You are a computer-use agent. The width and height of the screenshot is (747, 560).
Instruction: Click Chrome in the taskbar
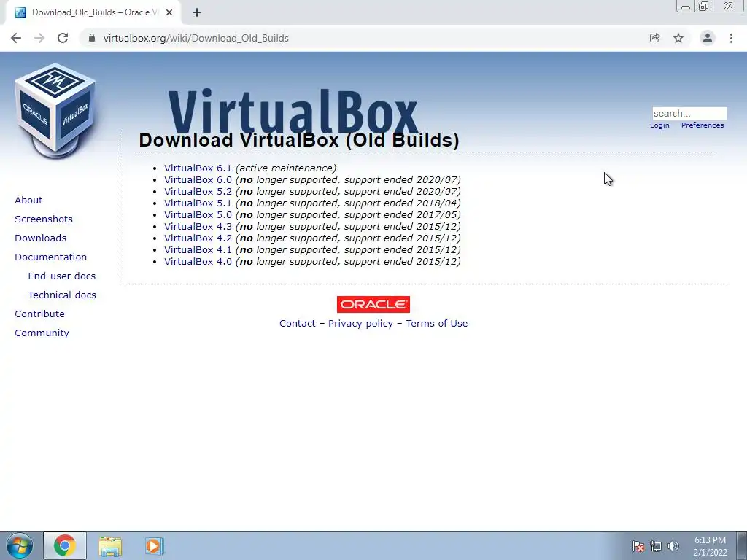point(65,545)
